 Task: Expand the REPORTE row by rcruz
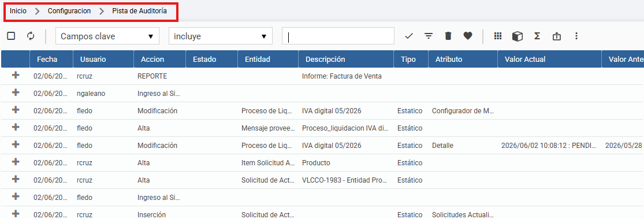16,76
